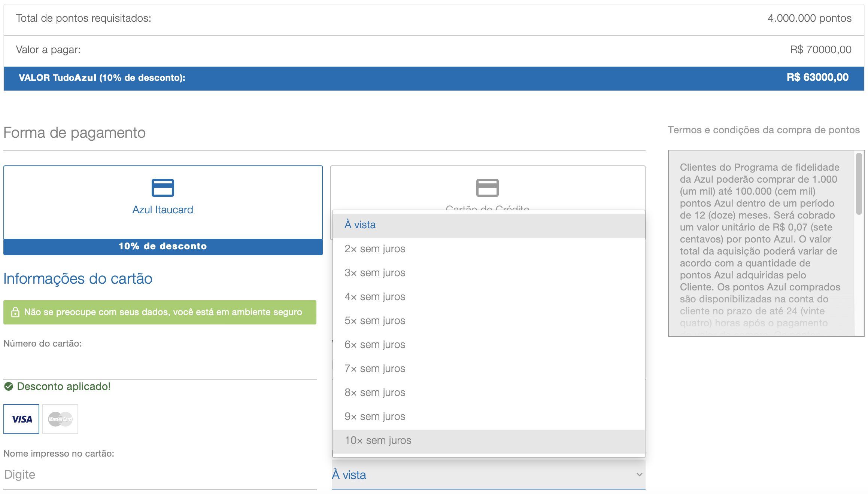
Task: Click the gray Cartão de Crédito card icon
Action: point(487,187)
